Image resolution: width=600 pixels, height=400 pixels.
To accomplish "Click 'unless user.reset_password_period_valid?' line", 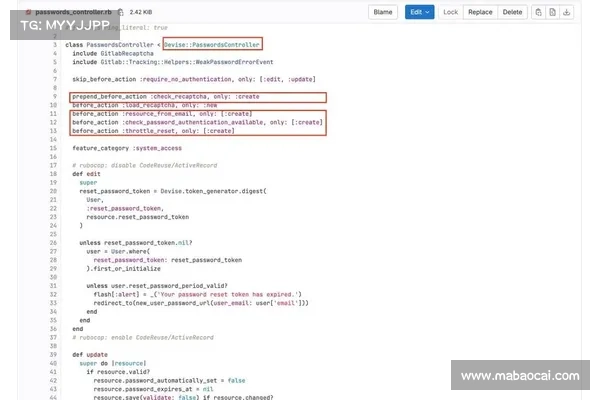I will [157, 286].
